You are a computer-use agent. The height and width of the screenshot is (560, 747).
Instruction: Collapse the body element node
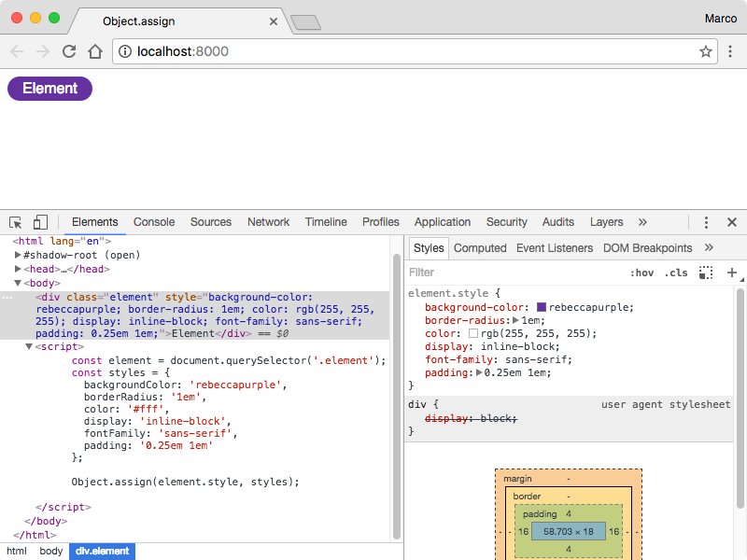pos(18,283)
